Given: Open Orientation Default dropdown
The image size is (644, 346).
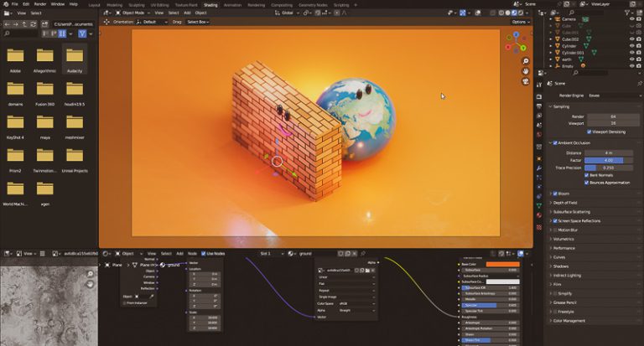Looking at the screenshot, I should click(x=152, y=22).
